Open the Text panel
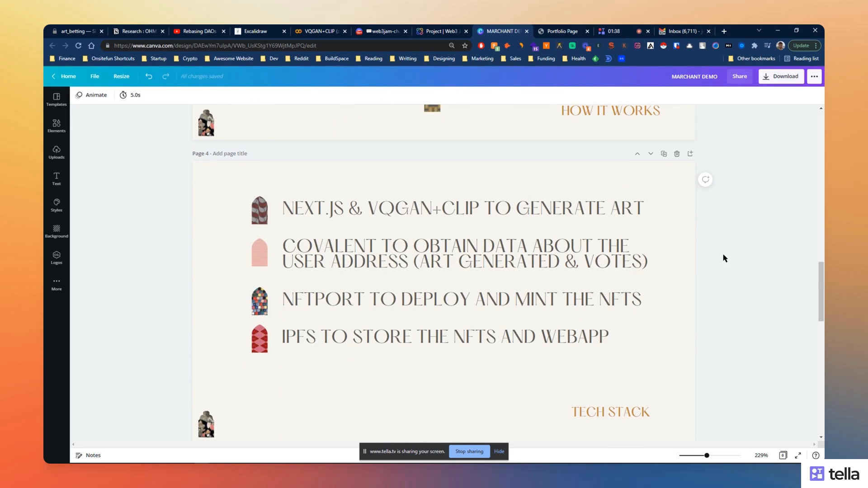The image size is (868, 488). 57,179
